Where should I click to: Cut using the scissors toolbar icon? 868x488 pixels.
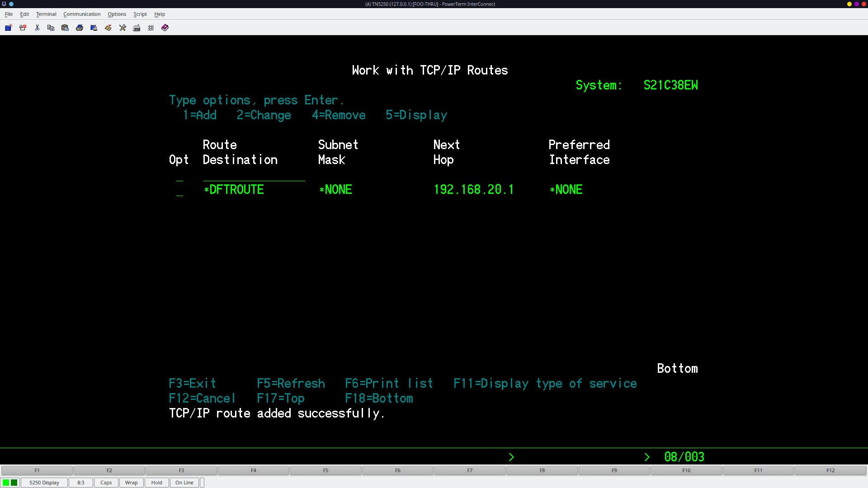pyautogui.click(x=37, y=28)
